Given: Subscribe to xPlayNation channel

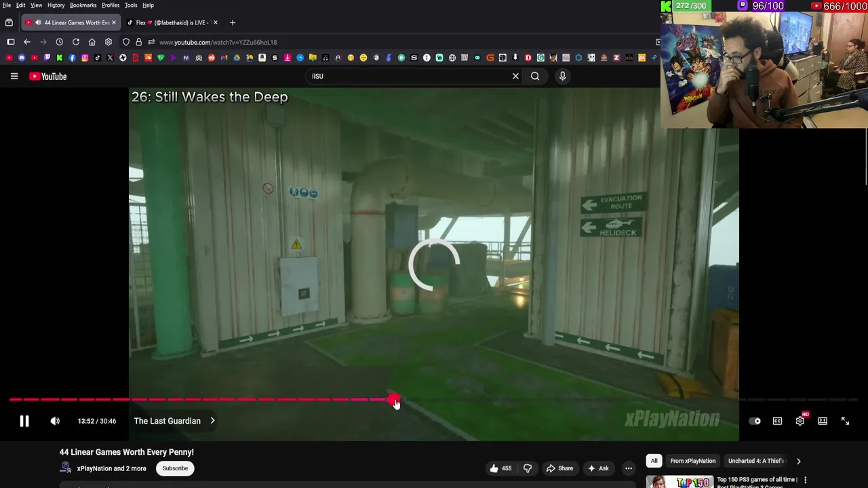Looking at the screenshot, I should (x=175, y=468).
